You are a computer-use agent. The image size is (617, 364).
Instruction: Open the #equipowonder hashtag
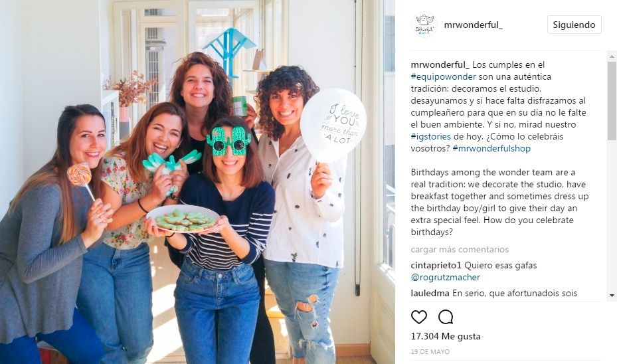444,77
